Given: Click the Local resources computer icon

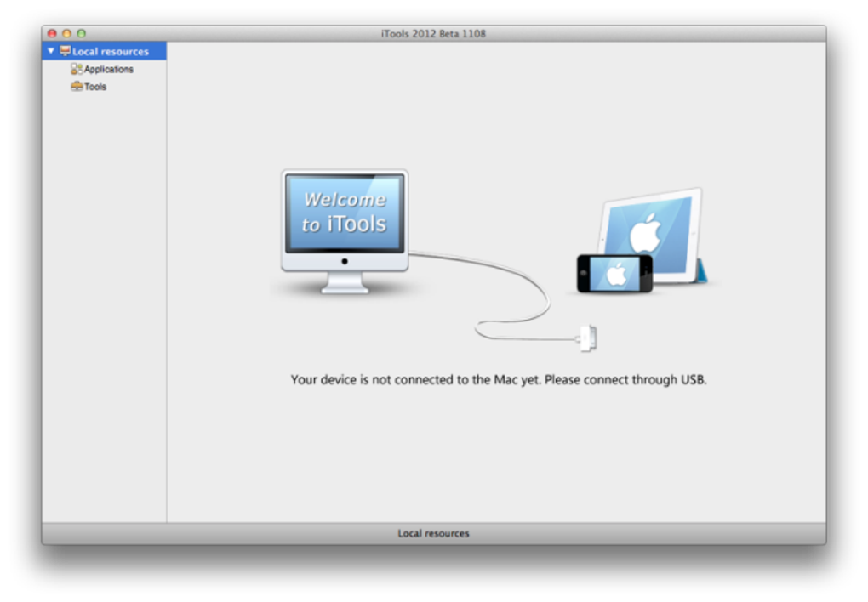Looking at the screenshot, I should pos(65,51).
